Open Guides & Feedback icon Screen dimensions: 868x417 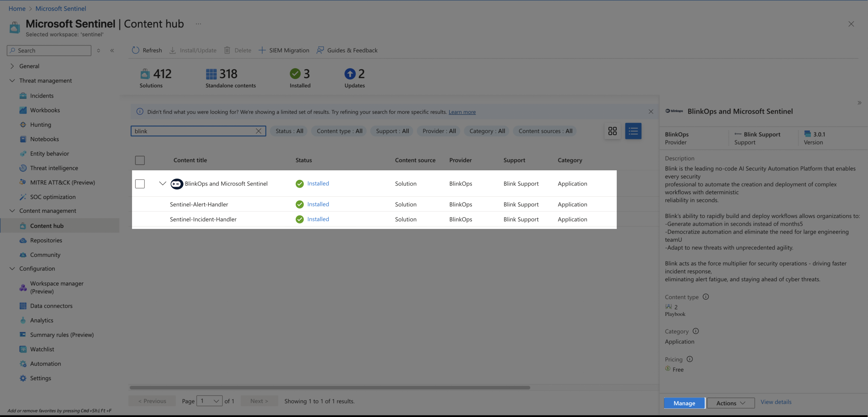(320, 50)
